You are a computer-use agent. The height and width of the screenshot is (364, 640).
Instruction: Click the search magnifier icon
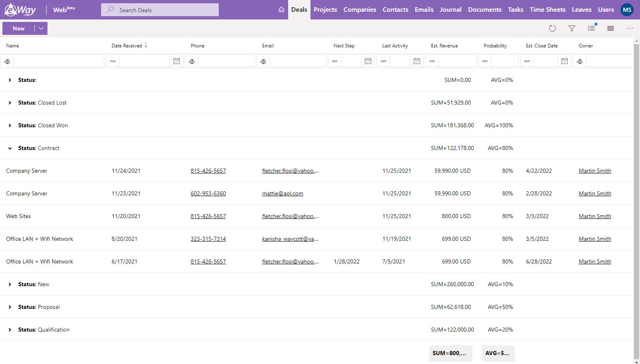point(110,10)
